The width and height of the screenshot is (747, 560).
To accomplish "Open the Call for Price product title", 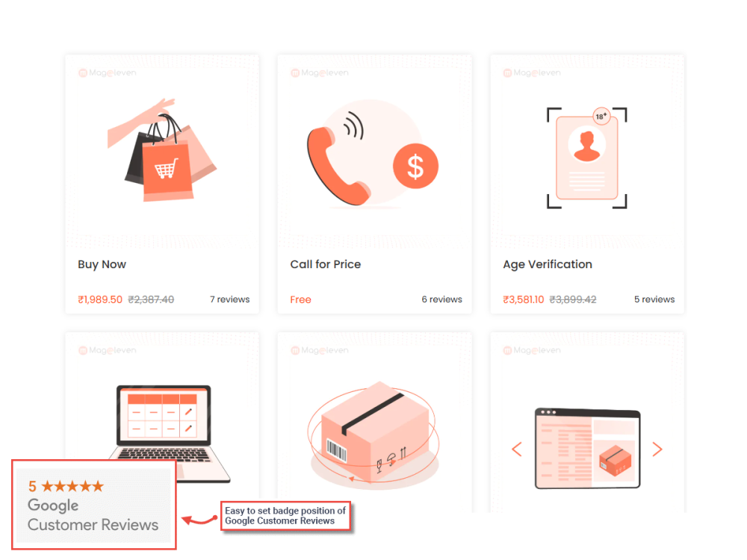I will (326, 264).
